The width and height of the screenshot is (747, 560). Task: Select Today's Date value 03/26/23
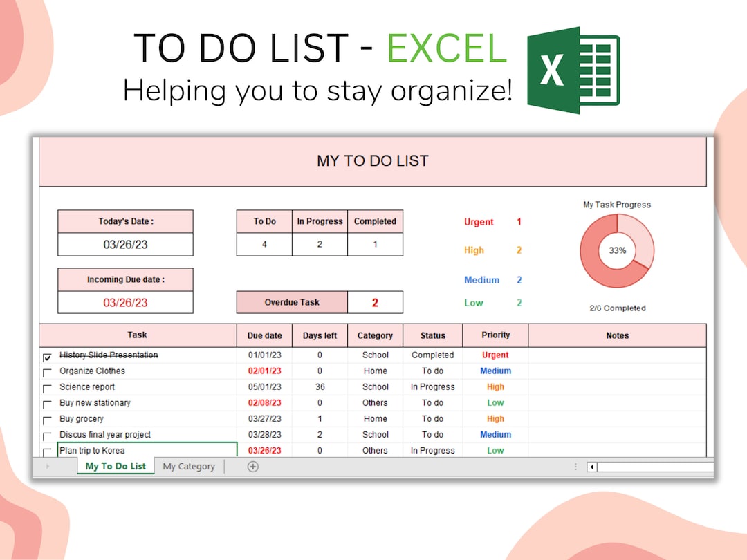pos(125,244)
